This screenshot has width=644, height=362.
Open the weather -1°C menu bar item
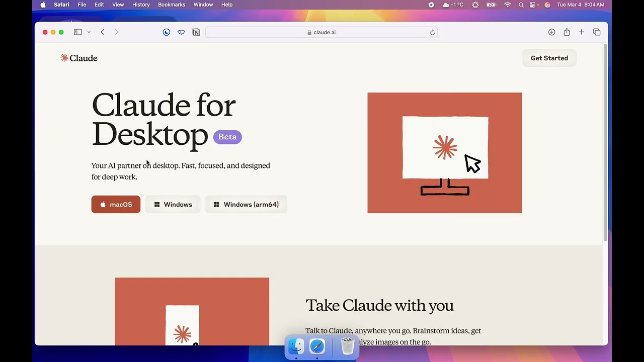tap(453, 5)
